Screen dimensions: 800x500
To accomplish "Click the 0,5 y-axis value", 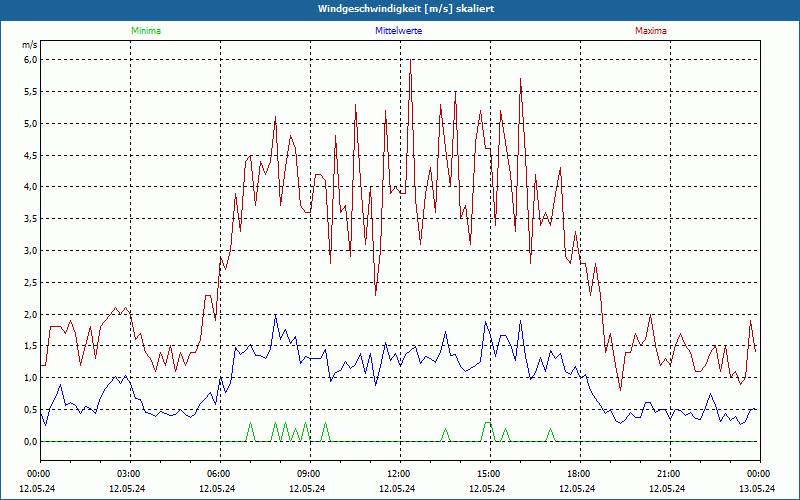I will click(x=31, y=410).
